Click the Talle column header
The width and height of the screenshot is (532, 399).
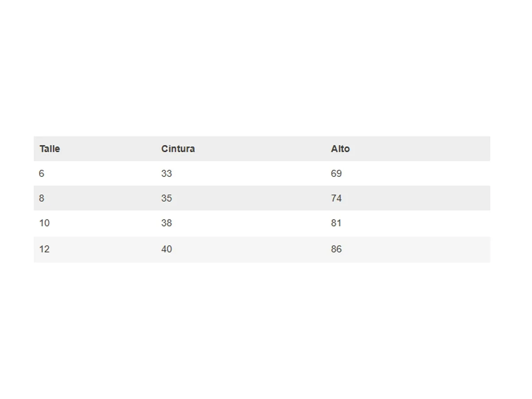click(50, 149)
